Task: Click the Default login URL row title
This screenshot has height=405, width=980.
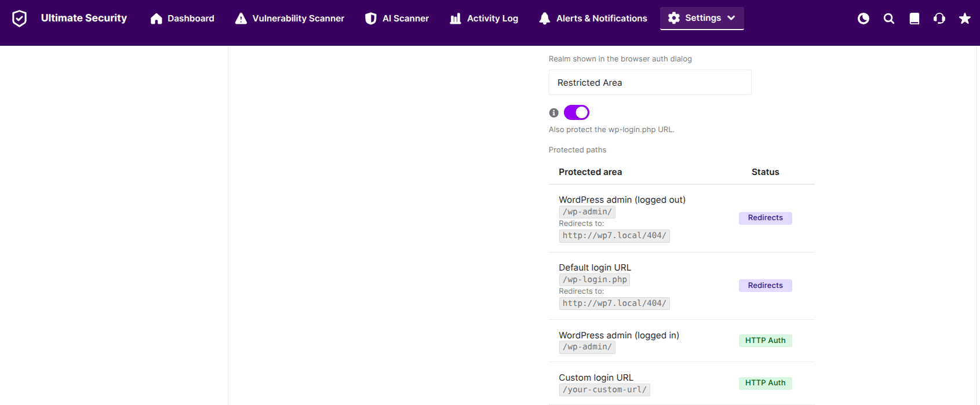Action: click(x=595, y=268)
